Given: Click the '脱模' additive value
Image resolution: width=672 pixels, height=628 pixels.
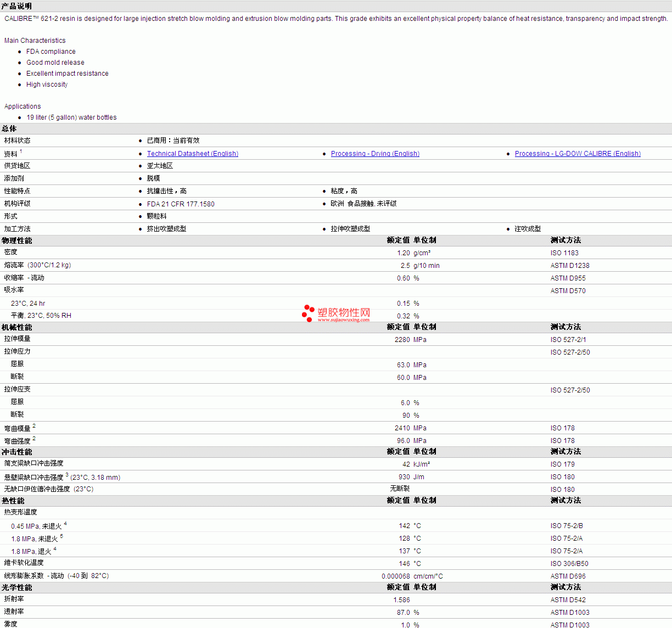Looking at the screenshot, I should pos(154,178).
